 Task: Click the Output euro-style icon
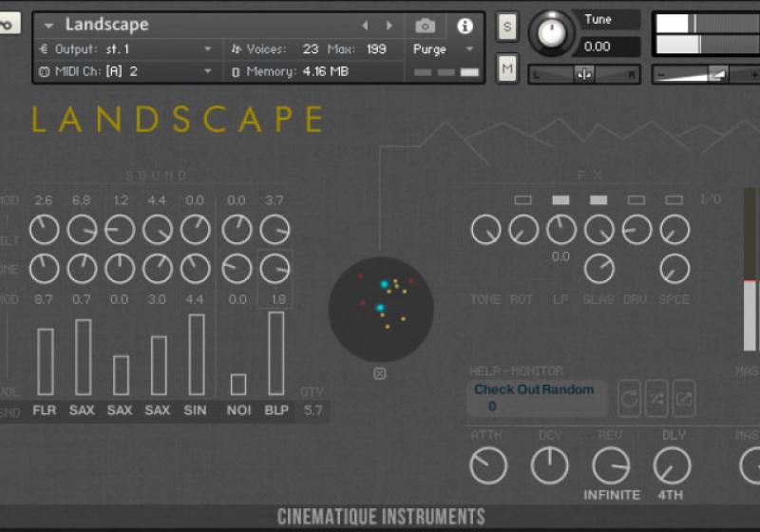pos(44,49)
